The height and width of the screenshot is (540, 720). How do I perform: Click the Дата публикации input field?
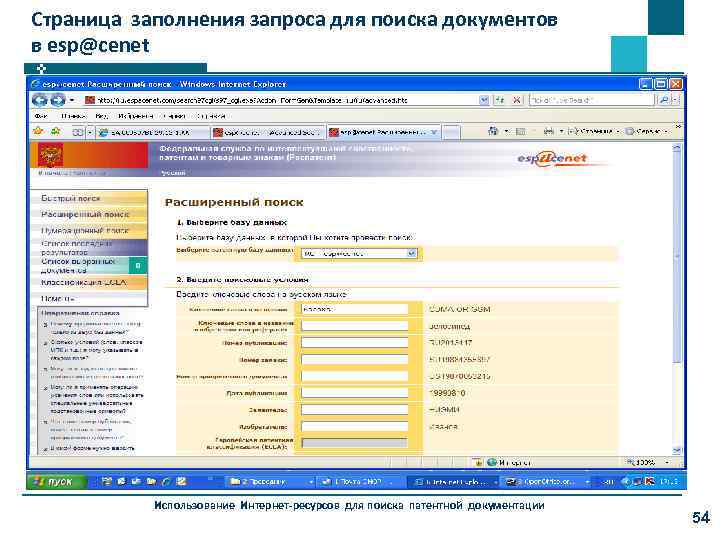(x=354, y=393)
